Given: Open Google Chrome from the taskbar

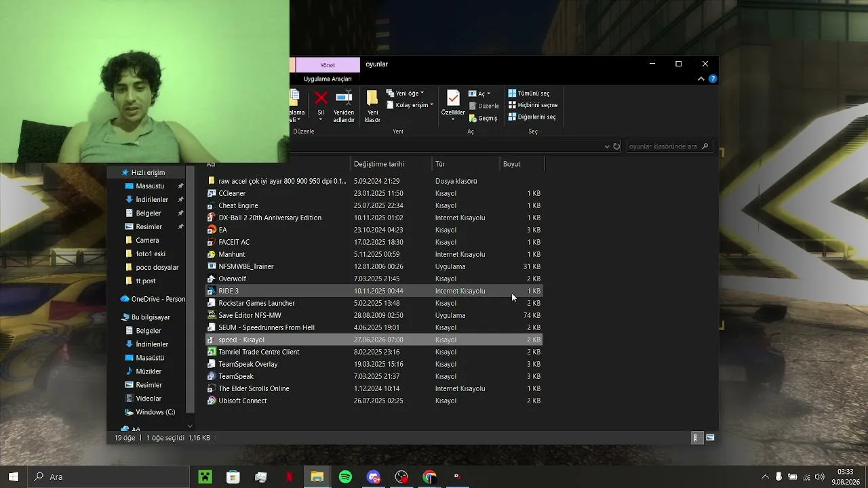Looking at the screenshot, I should pyautogui.click(x=429, y=476).
